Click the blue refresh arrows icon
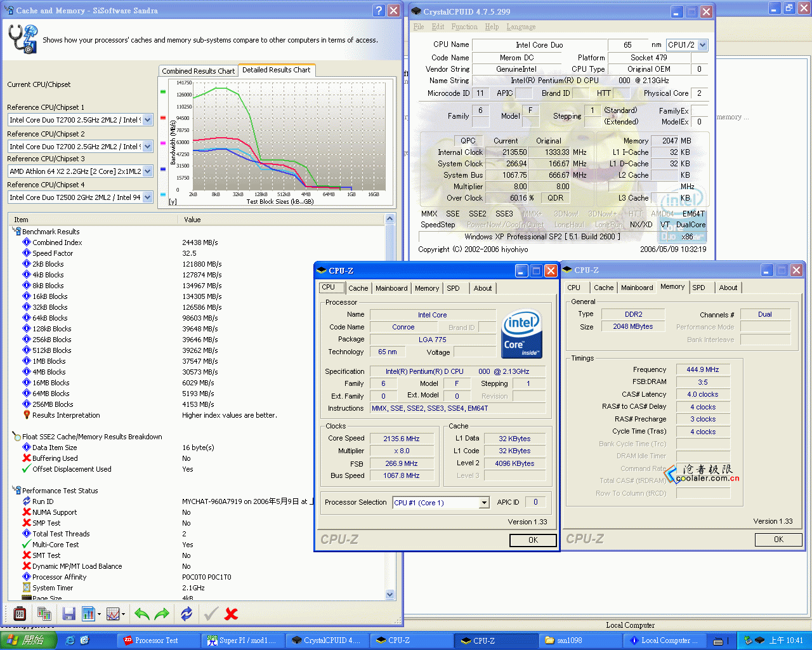The width and height of the screenshot is (812, 650). pyautogui.click(x=187, y=614)
